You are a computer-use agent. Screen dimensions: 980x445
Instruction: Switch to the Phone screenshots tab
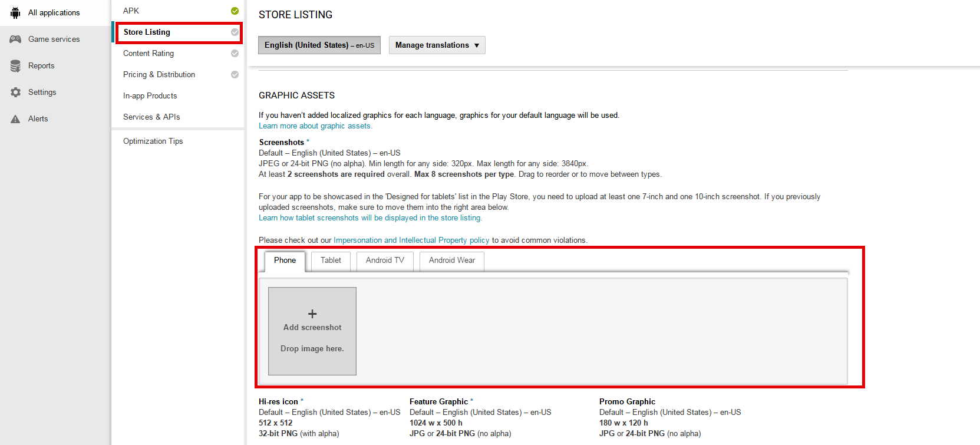click(285, 261)
